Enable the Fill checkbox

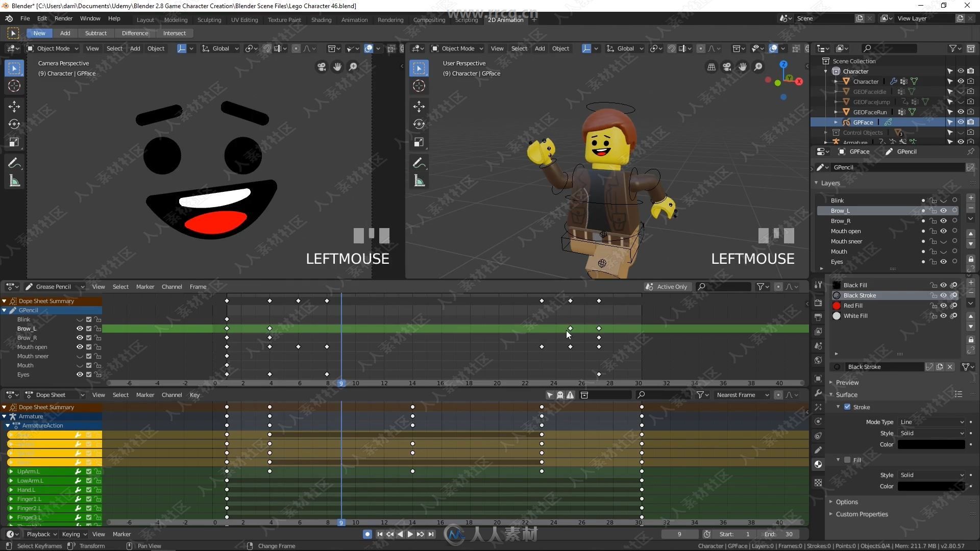(x=847, y=460)
